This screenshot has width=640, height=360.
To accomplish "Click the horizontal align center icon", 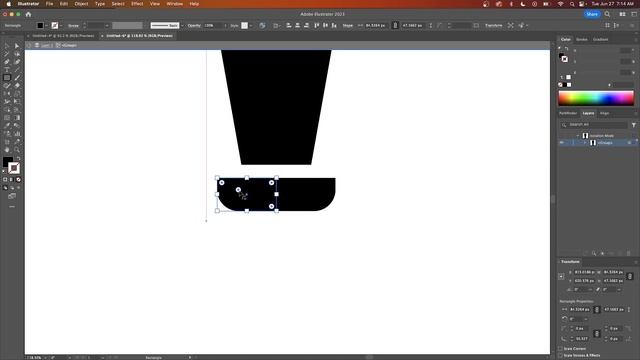I will [x=298, y=25].
